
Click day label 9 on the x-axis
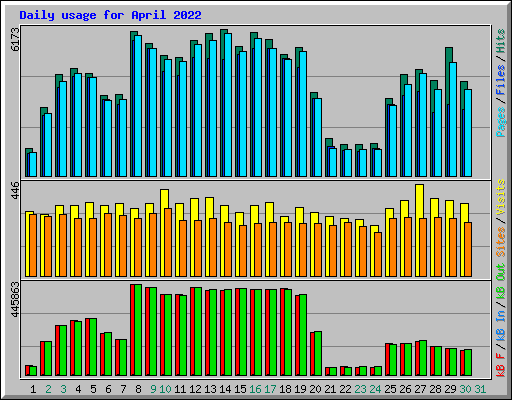point(153,389)
